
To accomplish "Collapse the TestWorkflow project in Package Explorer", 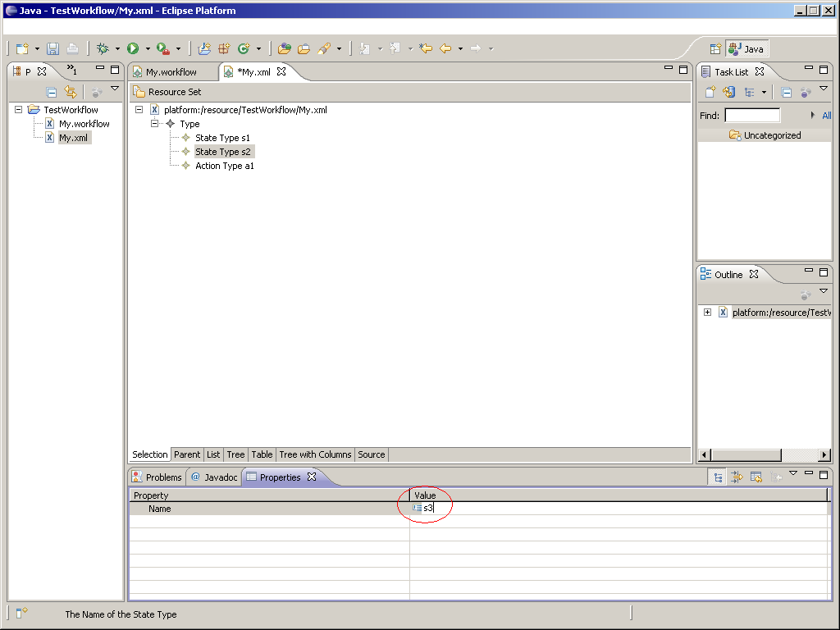I will 19,110.
